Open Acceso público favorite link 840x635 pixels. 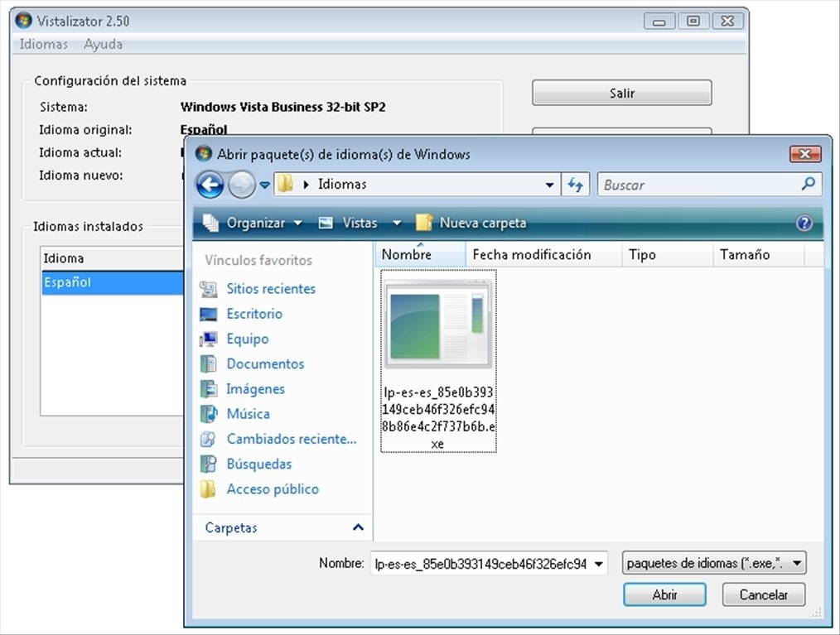point(273,489)
